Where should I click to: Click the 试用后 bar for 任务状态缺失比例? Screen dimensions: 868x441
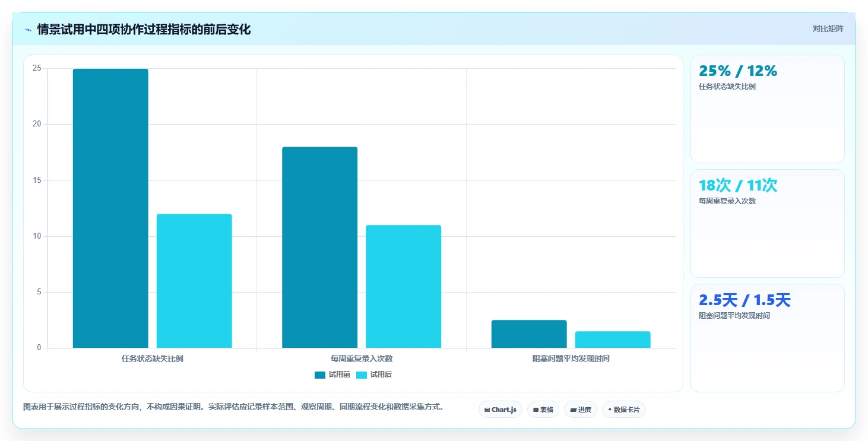(194, 281)
